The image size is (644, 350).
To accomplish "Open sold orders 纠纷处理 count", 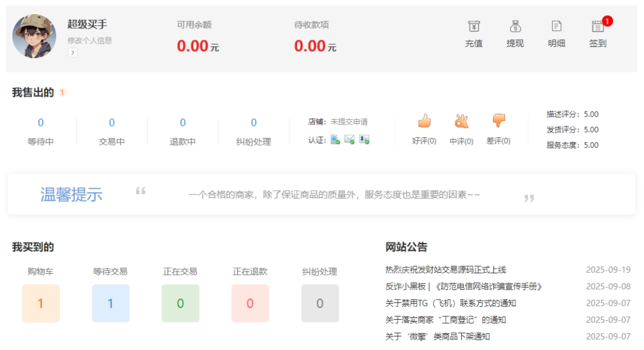I will (254, 122).
